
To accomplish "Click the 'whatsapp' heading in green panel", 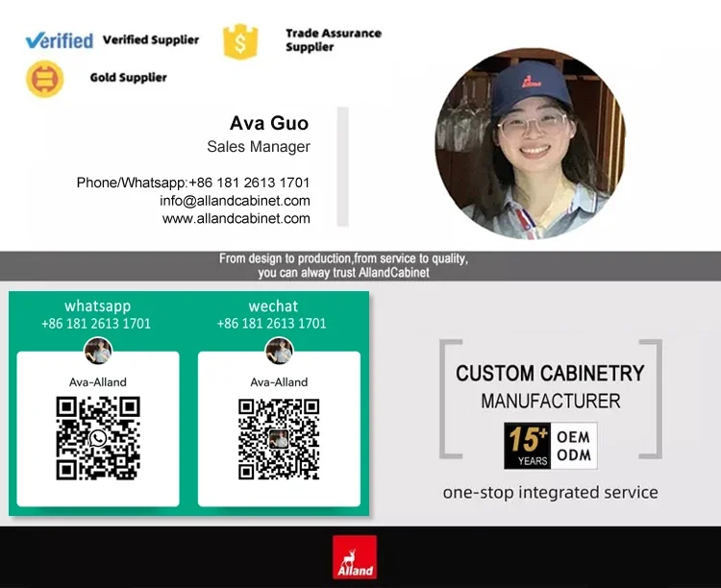I will click(x=97, y=306).
